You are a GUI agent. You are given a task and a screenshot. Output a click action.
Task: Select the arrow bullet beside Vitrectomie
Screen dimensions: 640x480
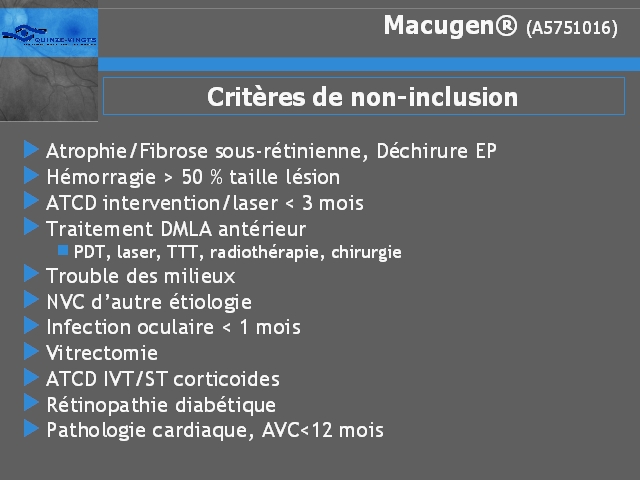[x=31, y=351]
